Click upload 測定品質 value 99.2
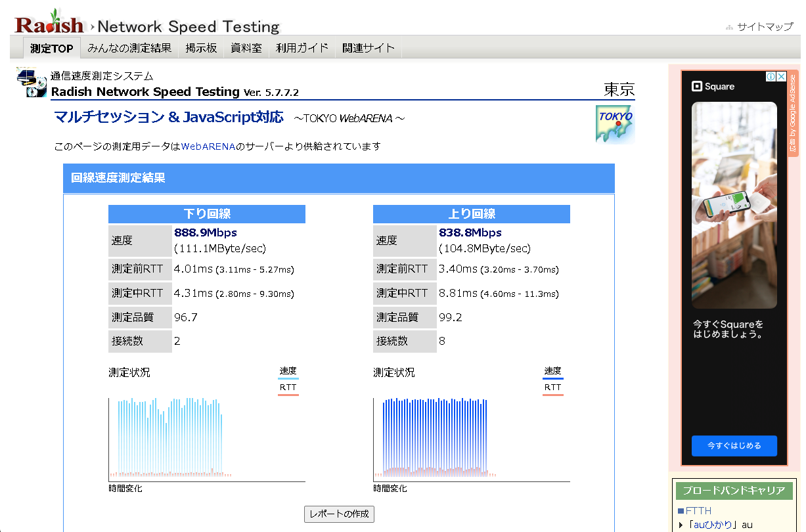The height and width of the screenshot is (532, 806). pos(451,317)
